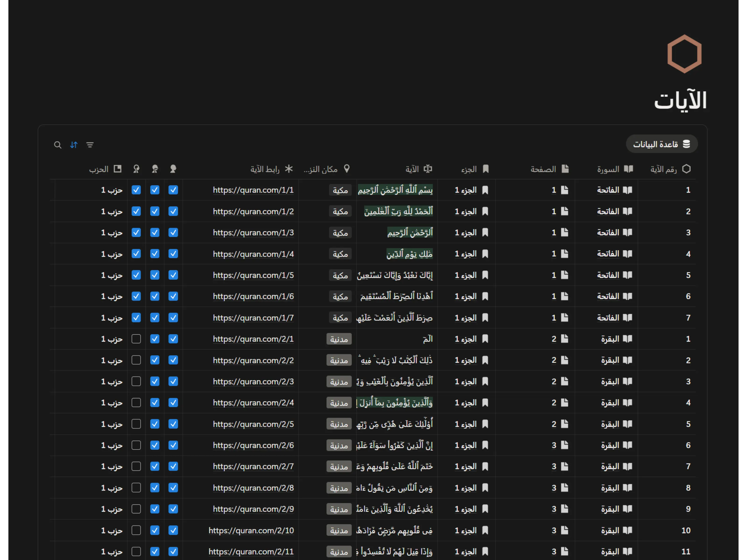747x560 pixels.
Task: Click the head silhouette column header icon
Action: [x=173, y=169]
